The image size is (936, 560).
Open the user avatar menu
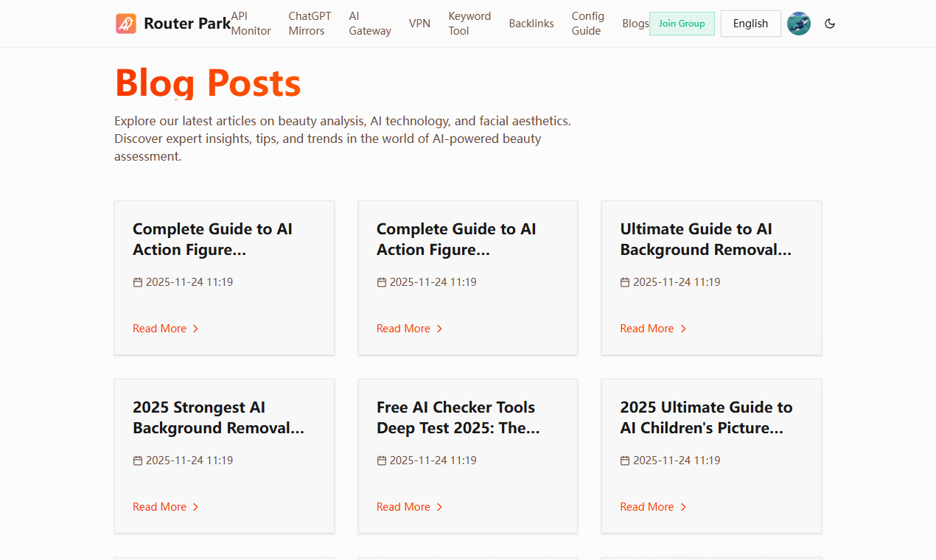[799, 24]
